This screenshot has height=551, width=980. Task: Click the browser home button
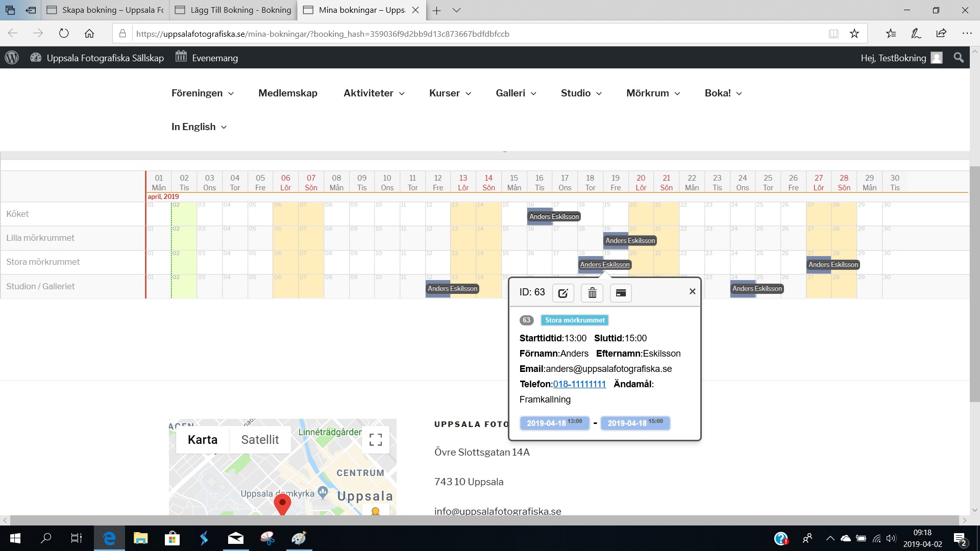[x=89, y=34]
